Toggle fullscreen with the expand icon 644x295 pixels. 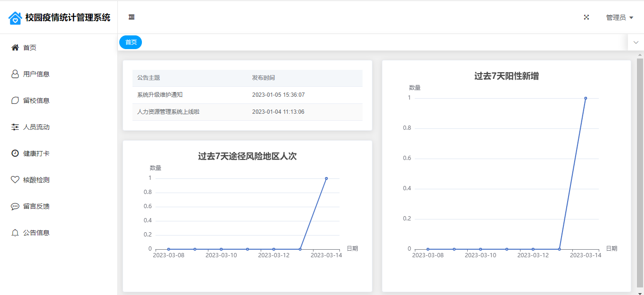(x=586, y=17)
